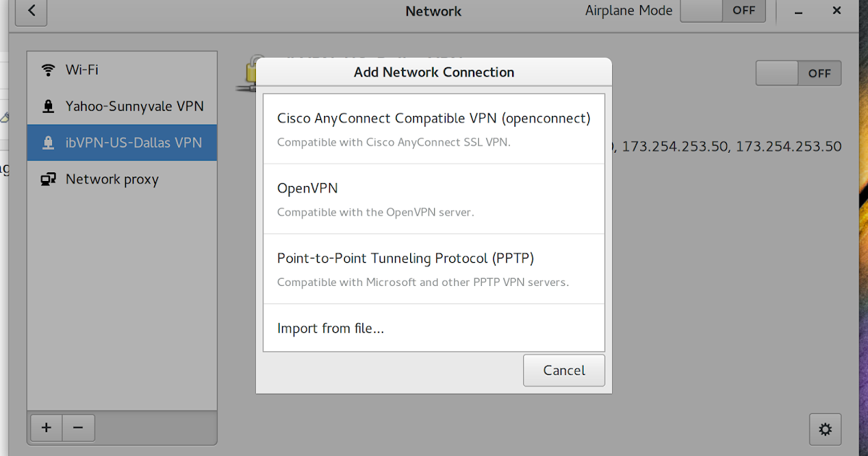Image resolution: width=868 pixels, height=456 pixels.
Task: Select Yahoo-Sunnyvale VPN in sidebar
Action: (122, 106)
